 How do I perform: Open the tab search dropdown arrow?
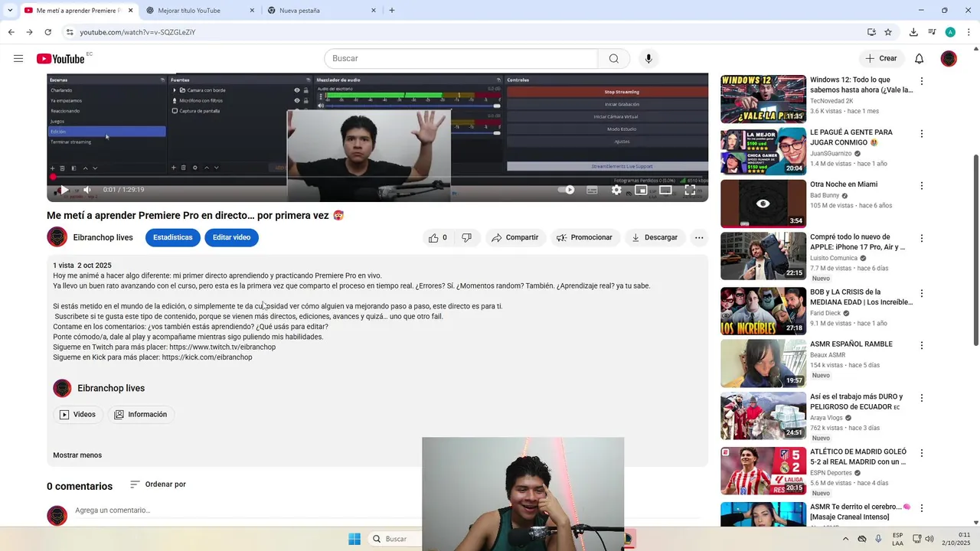pos(10,11)
